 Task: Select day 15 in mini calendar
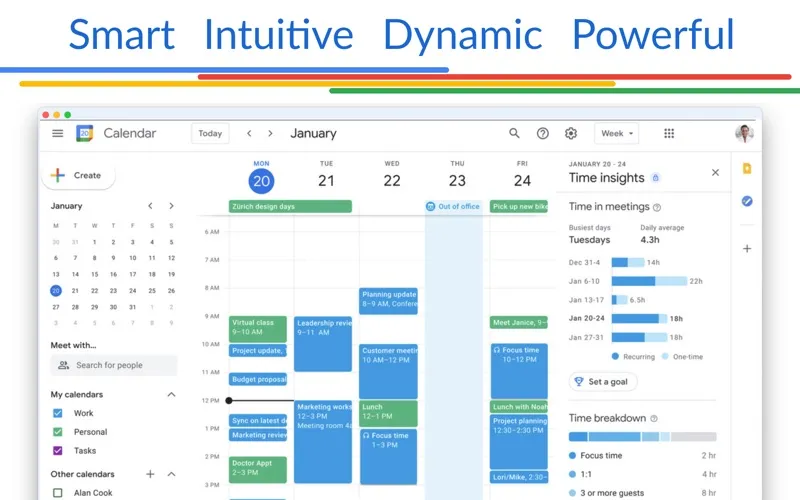[94, 274]
